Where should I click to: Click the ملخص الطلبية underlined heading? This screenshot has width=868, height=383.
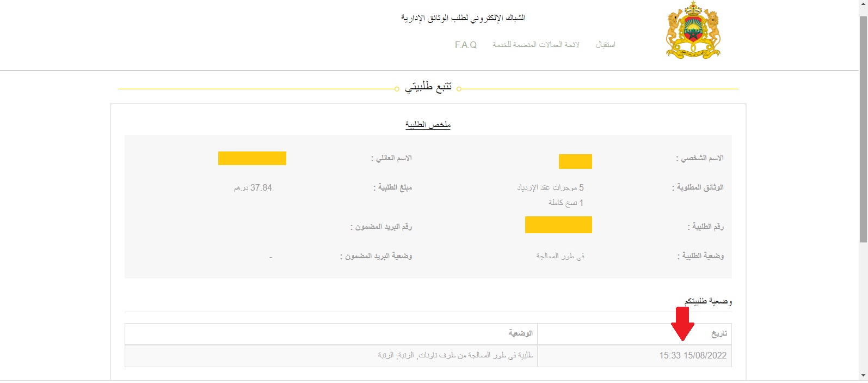(x=428, y=125)
